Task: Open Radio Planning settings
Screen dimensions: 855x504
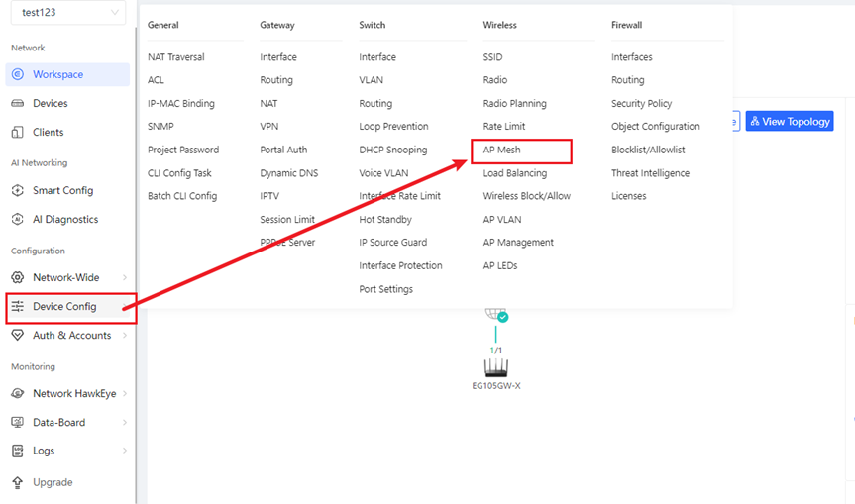Action: pos(515,103)
